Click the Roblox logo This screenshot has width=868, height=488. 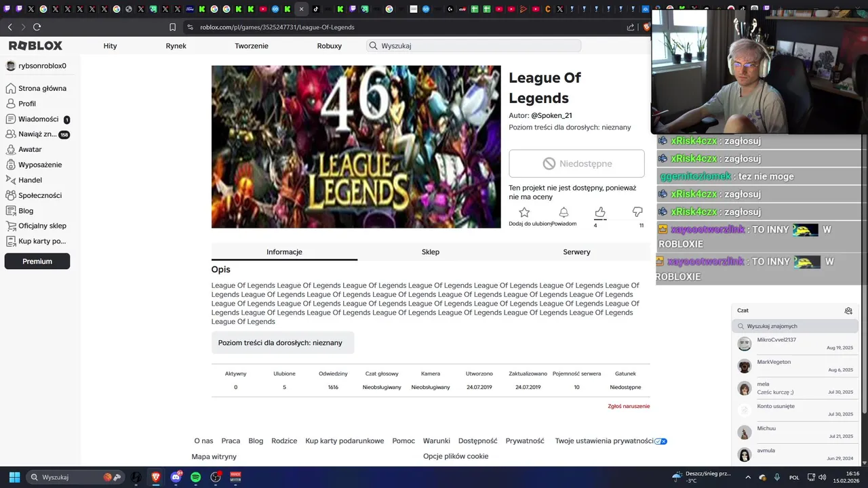click(35, 45)
